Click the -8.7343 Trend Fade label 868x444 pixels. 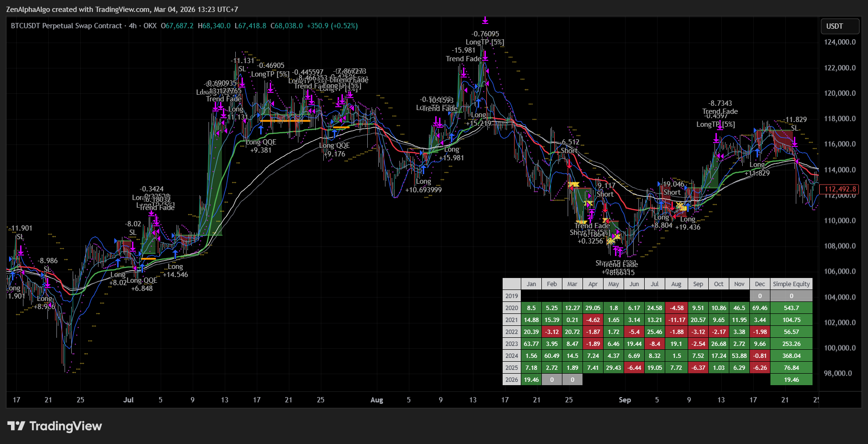point(720,107)
